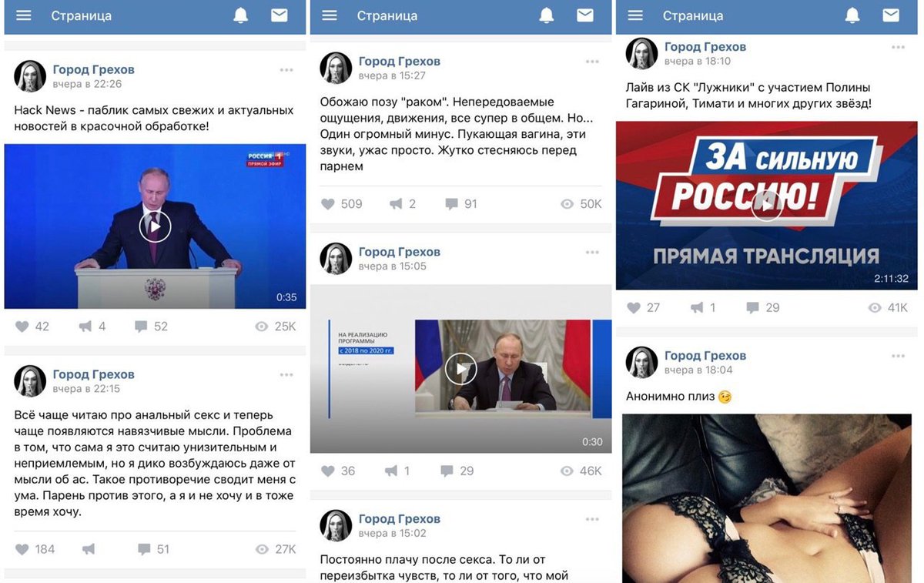This screenshot has height=583, width=924.
Task: Open options dots on post from 22:26
Action: (x=286, y=70)
